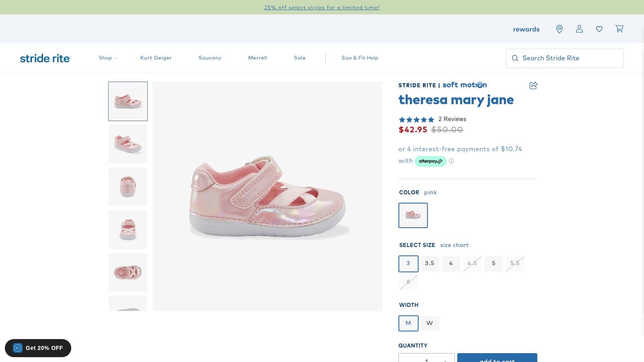The width and height of the screenshot is (644, 362).
Task: Open the 2 Reviews link
Action: 452,119
